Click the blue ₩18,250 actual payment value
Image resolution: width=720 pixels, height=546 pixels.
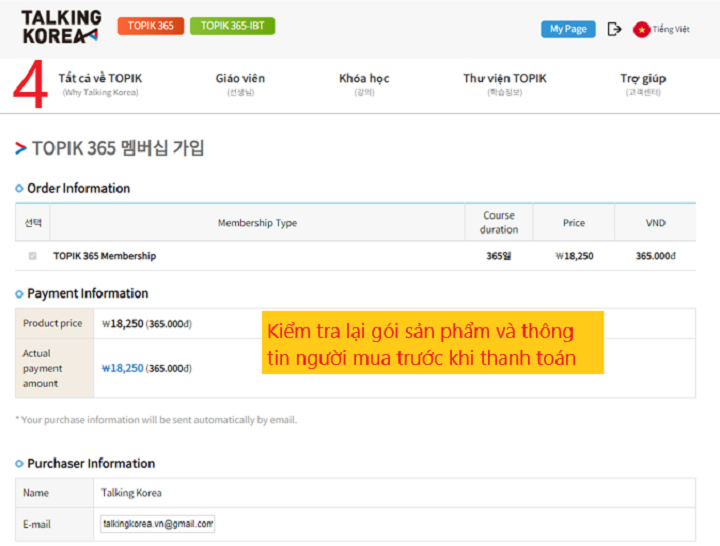[x=123, y=368]
